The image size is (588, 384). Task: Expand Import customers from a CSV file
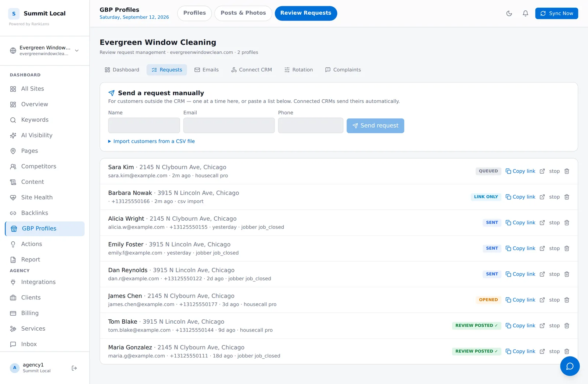tap(151, 141)
